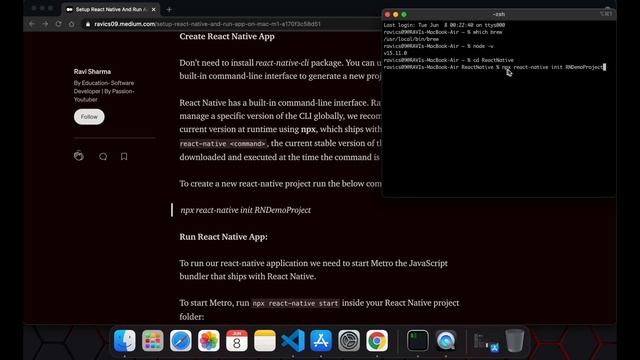Open Launchpad from the dock
Screen dimensions: 640x360
point(153,340)
